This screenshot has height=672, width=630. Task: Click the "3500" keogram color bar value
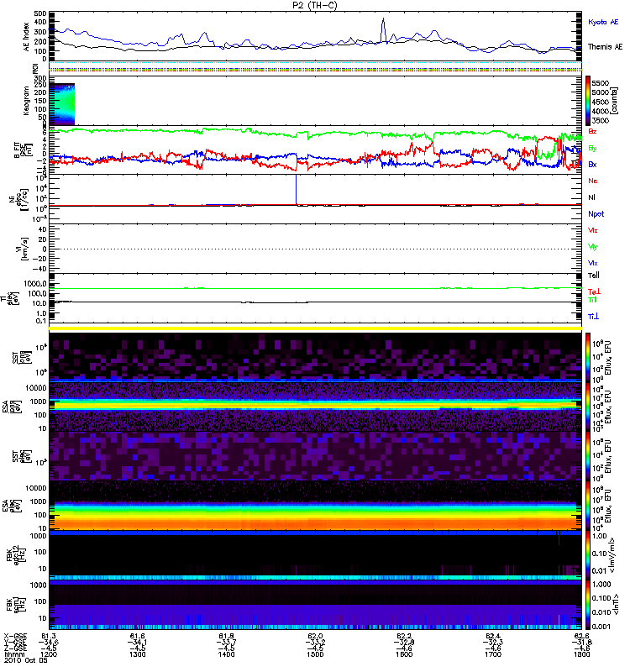[600, 120]
